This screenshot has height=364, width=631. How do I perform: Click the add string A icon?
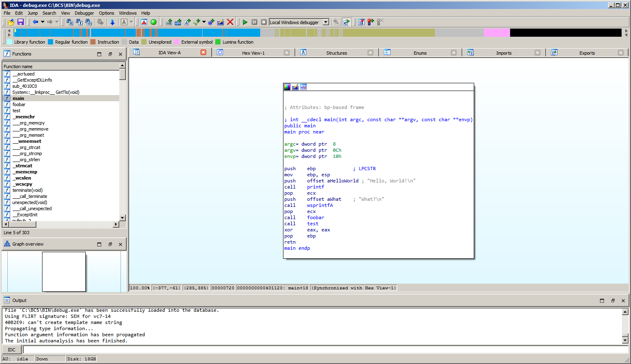click(187, 22)
